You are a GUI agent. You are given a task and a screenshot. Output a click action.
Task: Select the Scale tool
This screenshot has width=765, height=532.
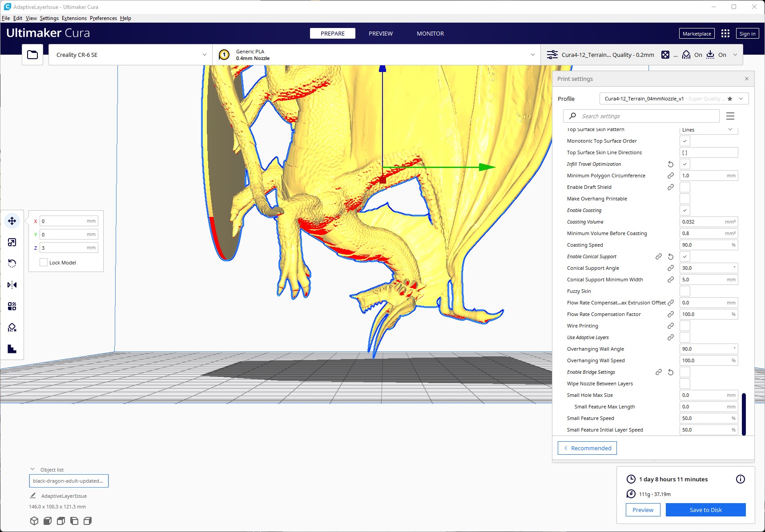click(x=12, y=242)
